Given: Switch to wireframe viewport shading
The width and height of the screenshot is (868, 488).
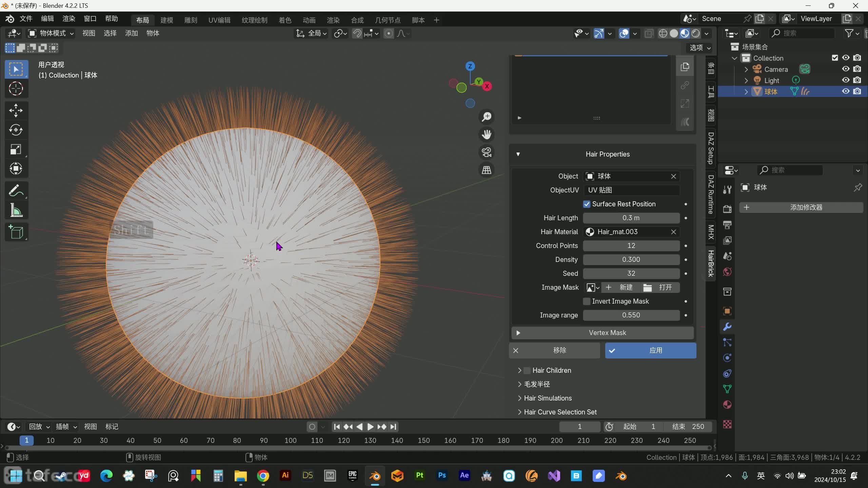Looking at the screenshot, I should (663, 33).
